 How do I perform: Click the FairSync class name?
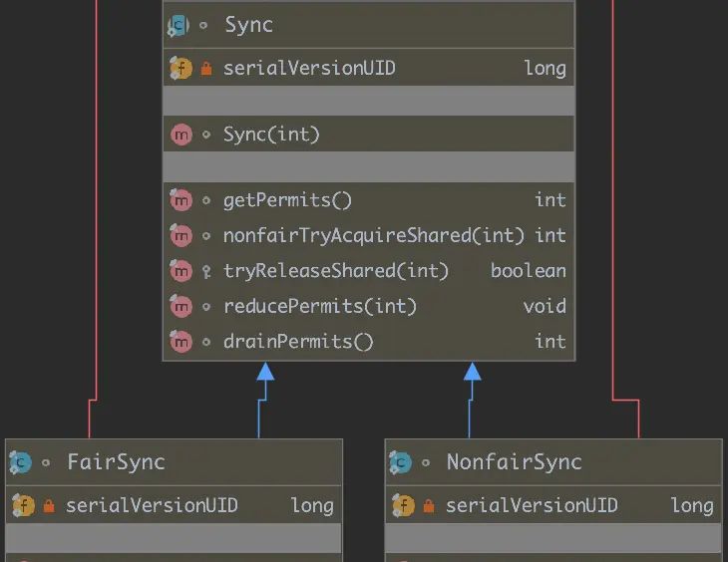point(116,462)
